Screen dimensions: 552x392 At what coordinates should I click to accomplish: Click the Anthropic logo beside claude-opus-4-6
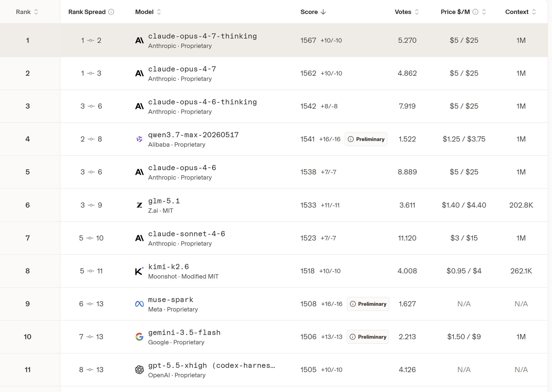pos(139,172)
